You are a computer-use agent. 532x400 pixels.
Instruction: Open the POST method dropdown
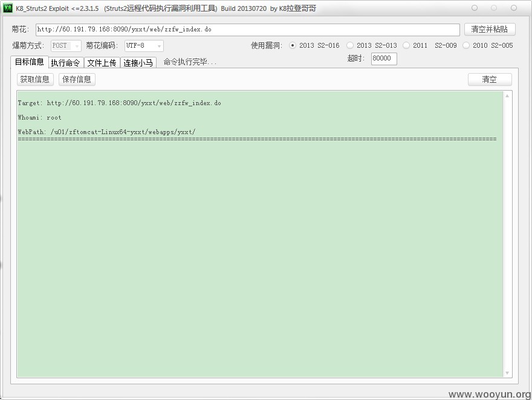coord(66,46)
